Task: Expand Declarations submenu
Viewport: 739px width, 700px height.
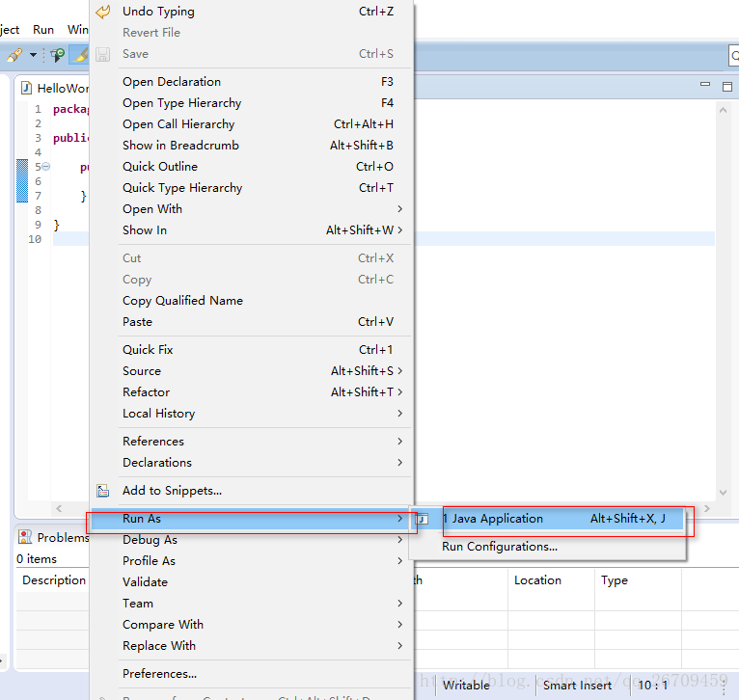Action: pyautogui.click(x=252, y=463)
